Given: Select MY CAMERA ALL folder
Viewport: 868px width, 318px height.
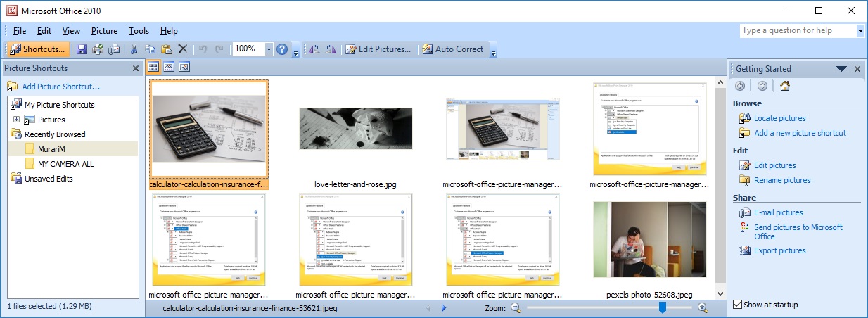Looking at the screenshot, I should point(65,164).
